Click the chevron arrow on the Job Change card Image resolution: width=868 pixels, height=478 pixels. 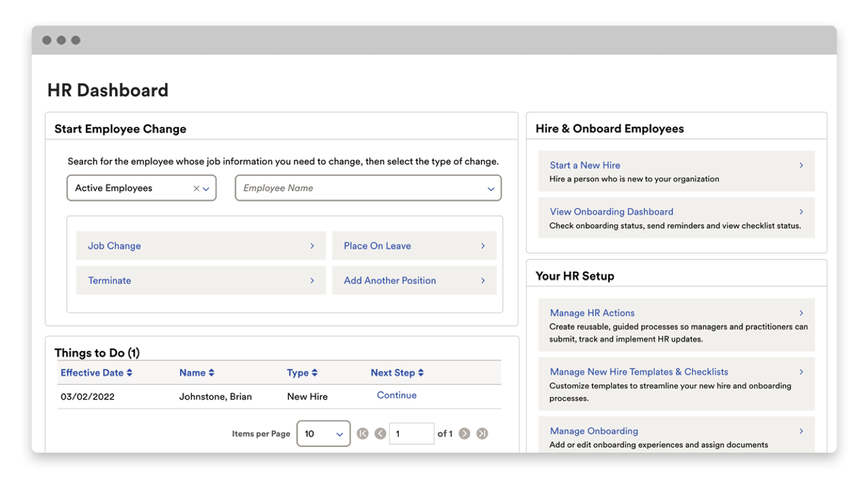click(314, 246)
